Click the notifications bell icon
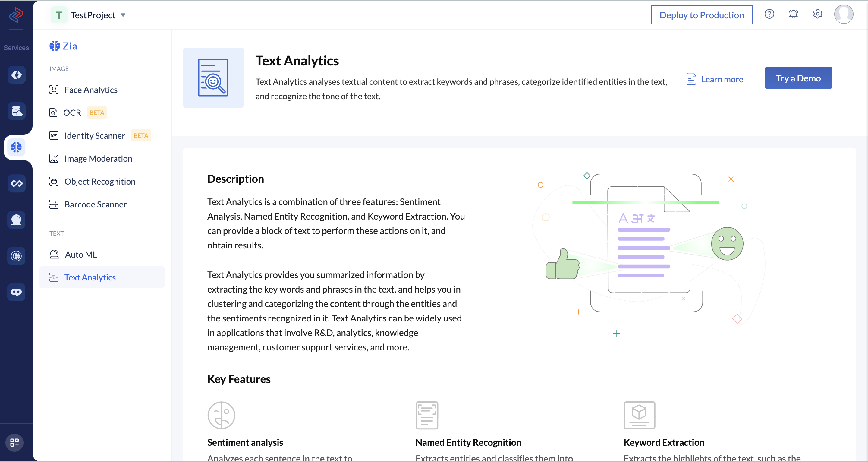Image resolution: width=868 pixels, height=462 pixels. tap(794, 14)
